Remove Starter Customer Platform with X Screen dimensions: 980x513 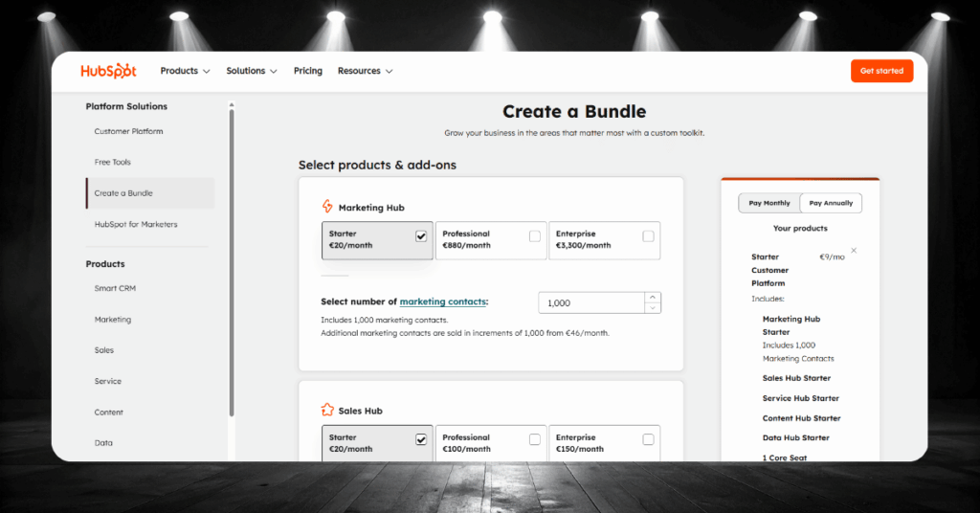[854, 251]
